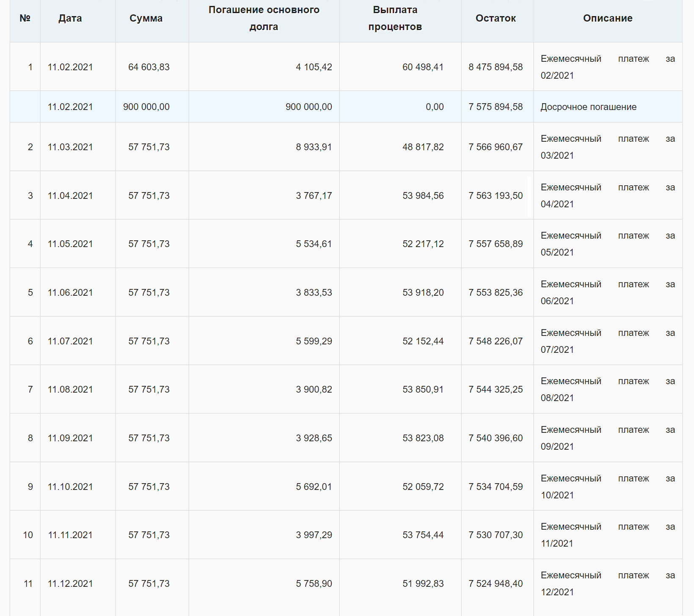Select balance 7 566 960,67

click(x=496, y=147)
